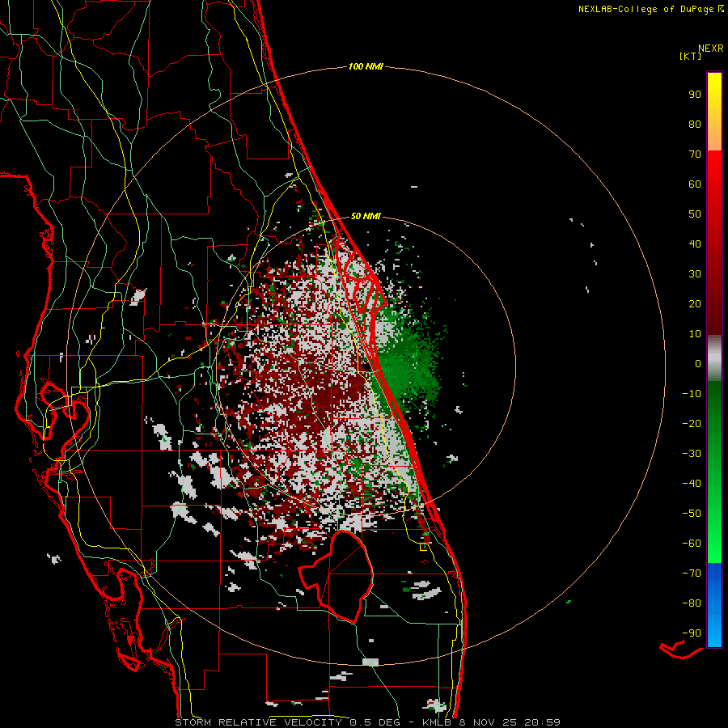Click the -60 value on the velocity scale
The height and width of the screenshot is (728, 728).
tap(692, 544)
